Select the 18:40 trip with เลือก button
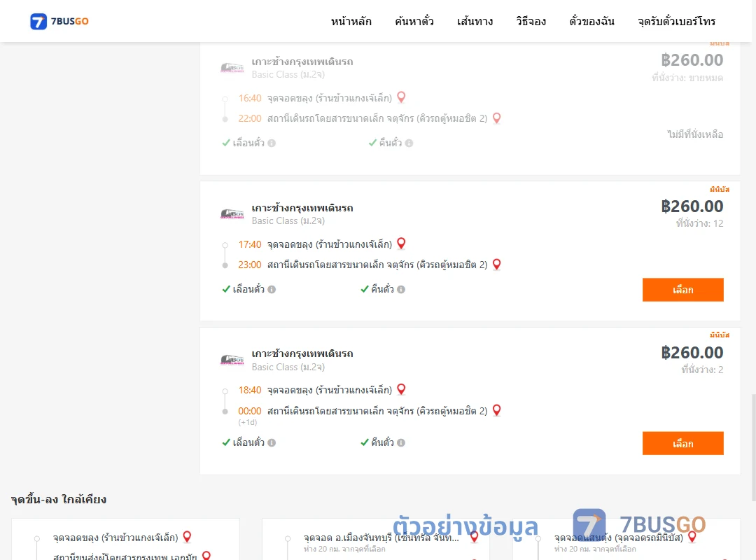Screen dimensions: 756x560 682,443
